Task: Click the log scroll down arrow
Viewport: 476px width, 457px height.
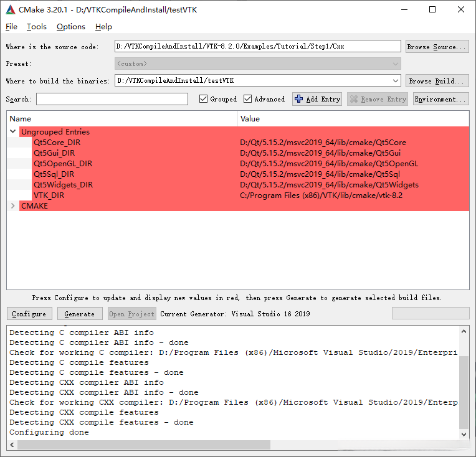Action: [464, 435]
